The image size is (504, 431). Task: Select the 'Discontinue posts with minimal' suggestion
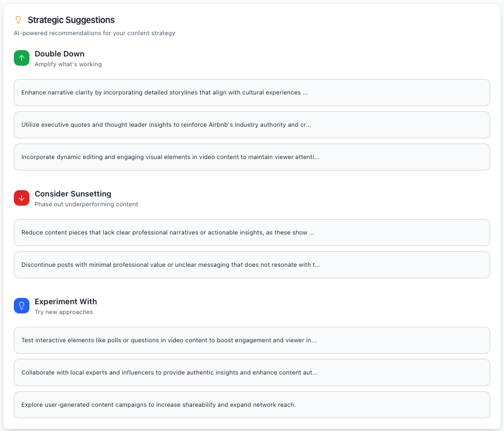[251, 264]
